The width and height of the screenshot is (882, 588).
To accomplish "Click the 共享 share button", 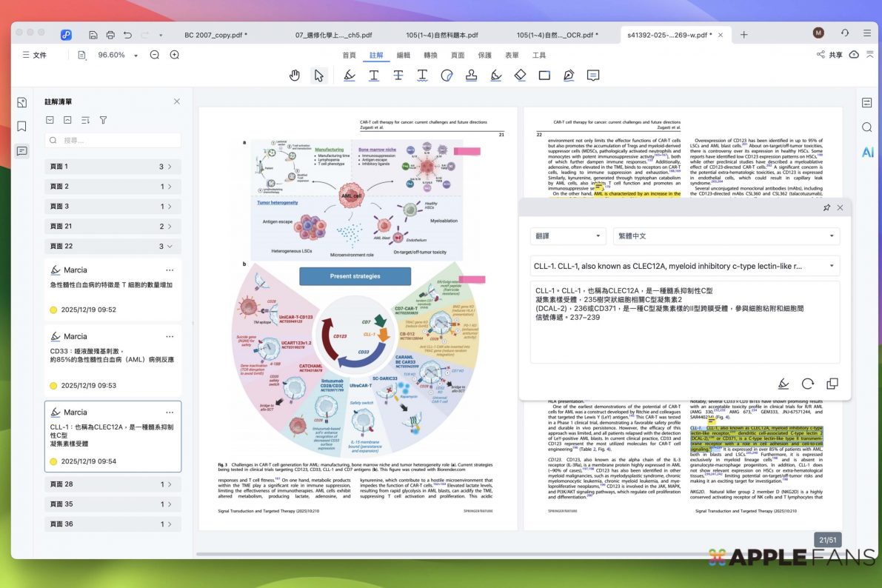I will (829, 55).
